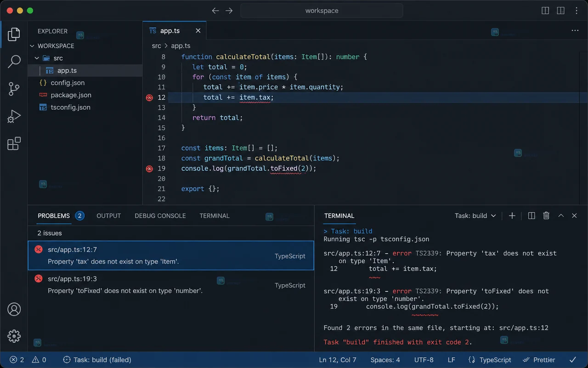
Task: Toggle the primary sidebar layout icon
Action: point(545,11)
